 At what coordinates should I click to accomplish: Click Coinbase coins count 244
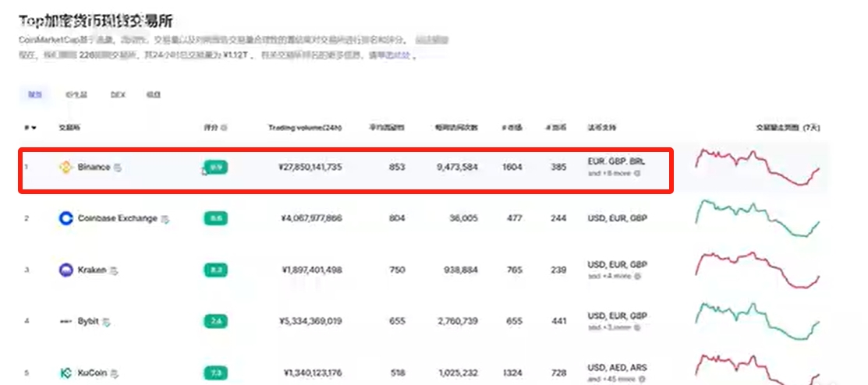pos(558,218)
